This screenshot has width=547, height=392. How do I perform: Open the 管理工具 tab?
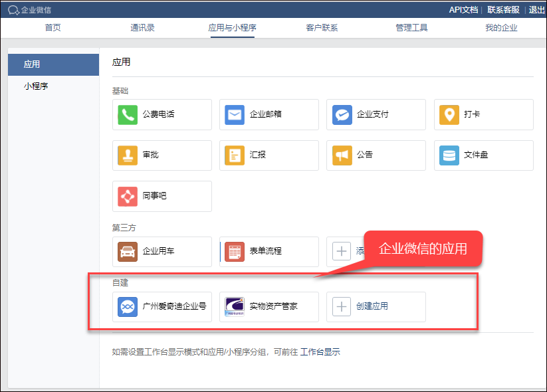[411, 28]
